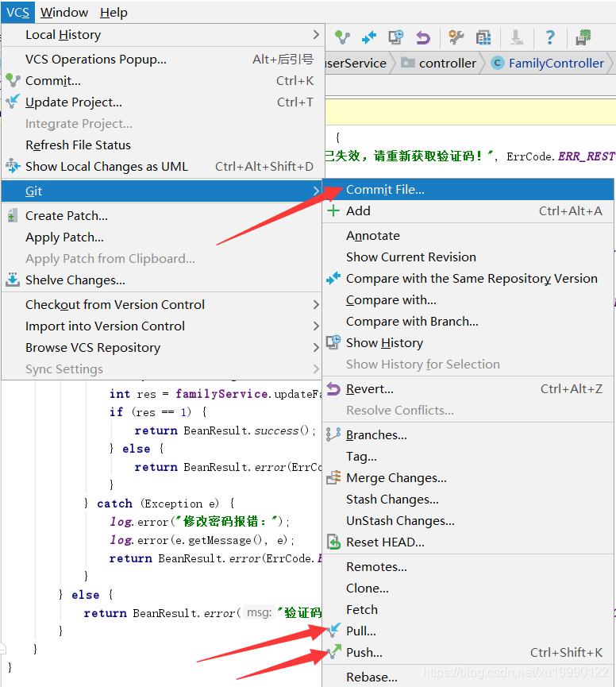Click the serService breadcrumb segment
This screenshot has height=687, width=616.
click(x=356, y=63)
